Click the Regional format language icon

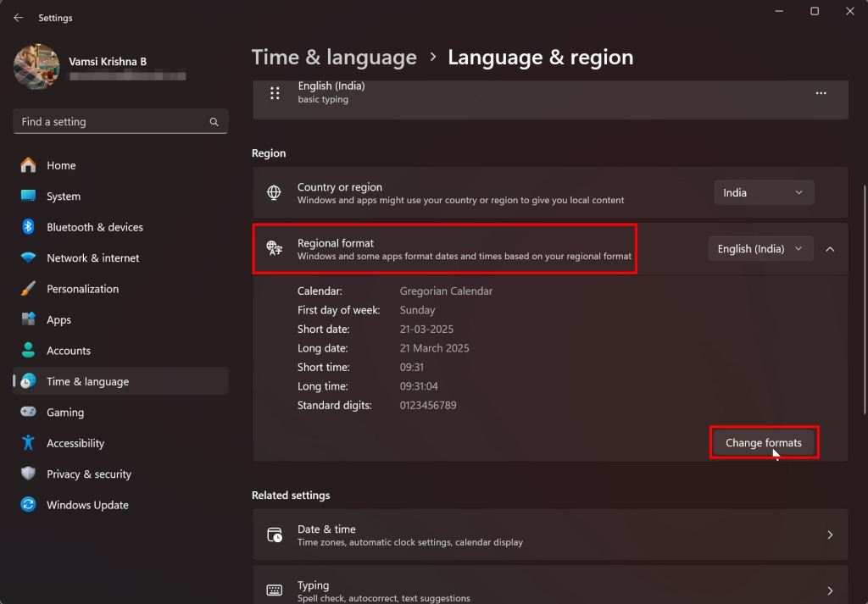274,248
